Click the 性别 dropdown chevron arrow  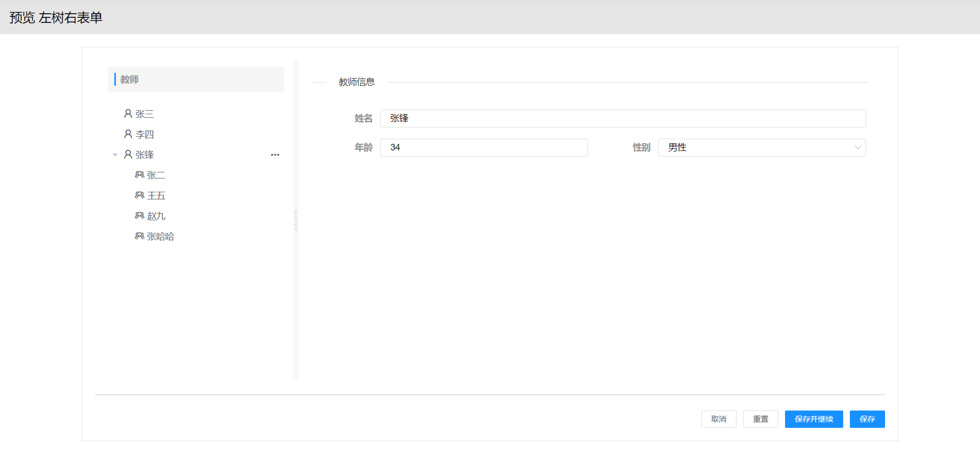coord(857,147)
